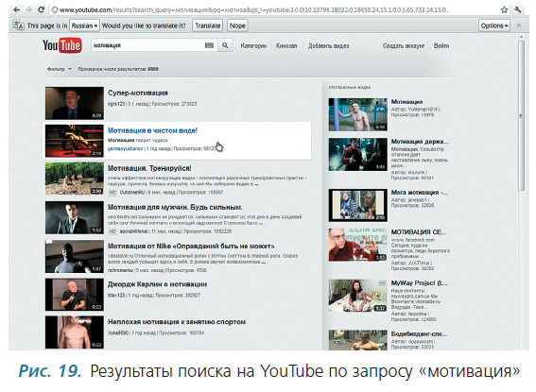Open the «Мотивация в чистом виде!» link
Screen dimensions: 536x392
pyautogui.click(x=152, y=130)
